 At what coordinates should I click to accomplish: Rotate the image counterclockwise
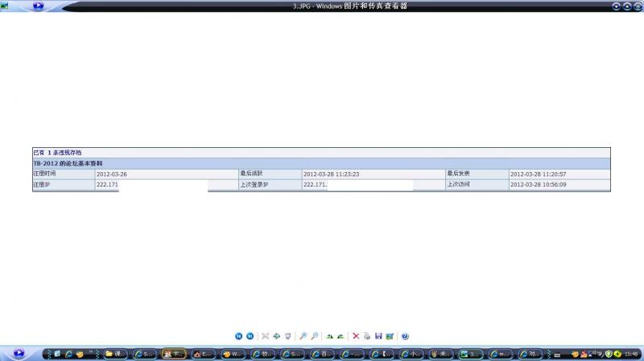341,336
